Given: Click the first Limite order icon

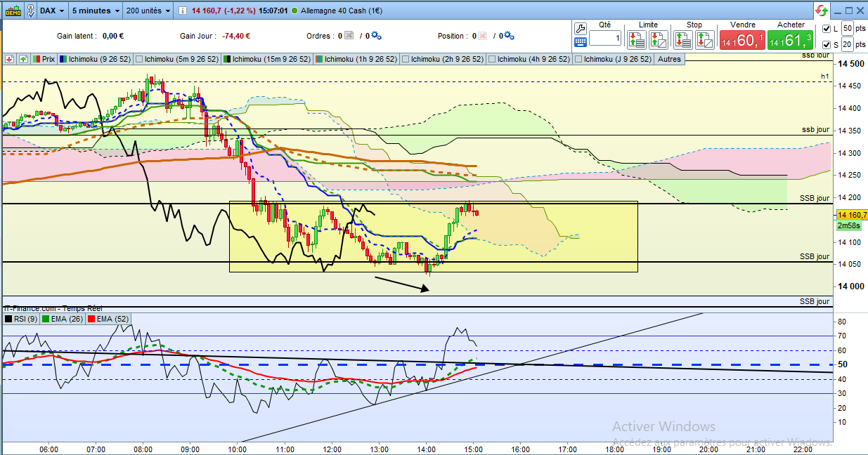Looking at the screenshot, I should [638, 40].
